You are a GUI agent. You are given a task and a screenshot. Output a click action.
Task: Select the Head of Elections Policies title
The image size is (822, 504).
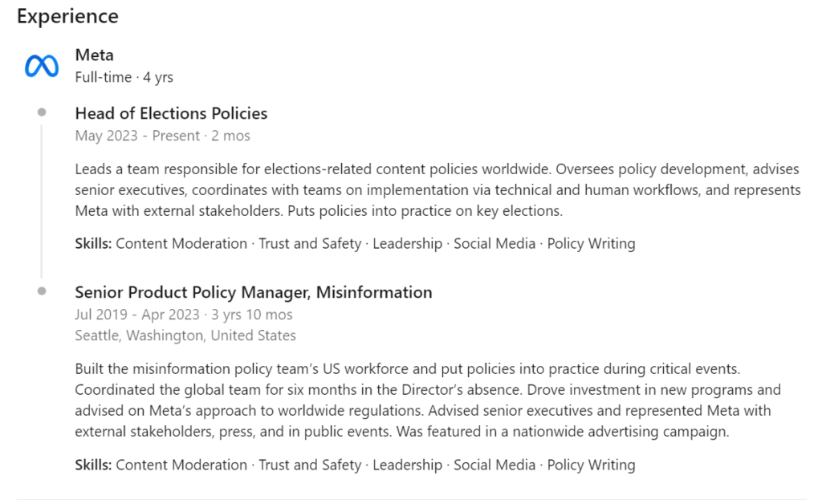171,113
